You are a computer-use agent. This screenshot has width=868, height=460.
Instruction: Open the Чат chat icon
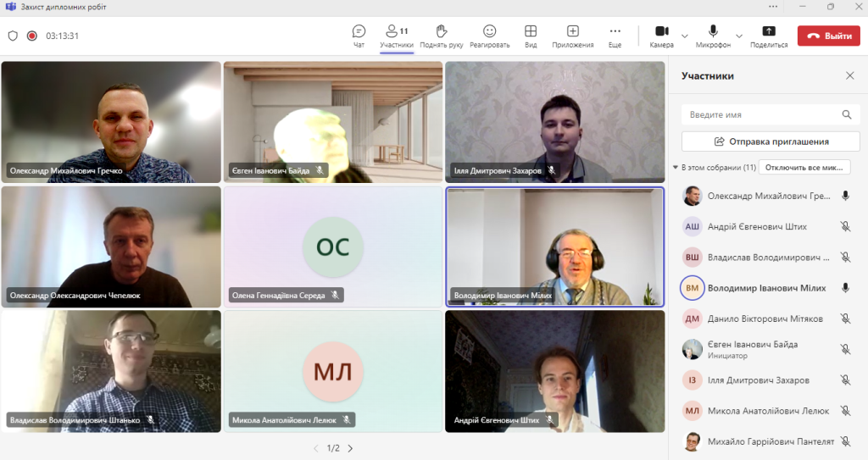pyautogui.click(x=359, y=31)
